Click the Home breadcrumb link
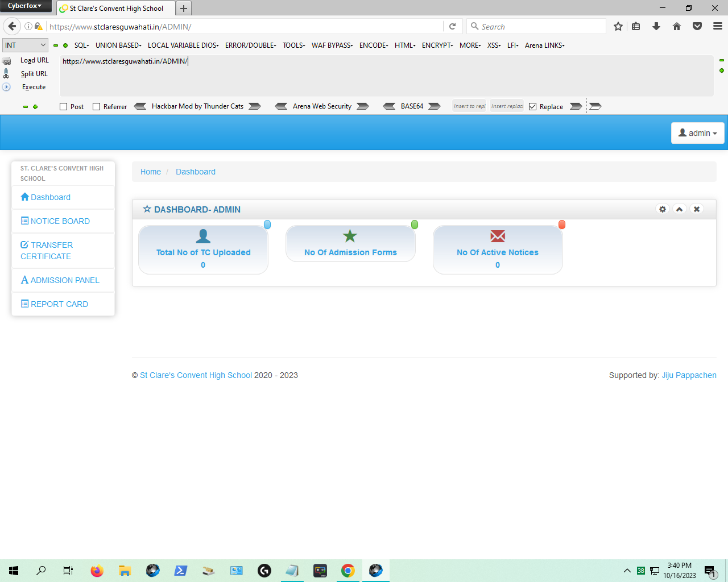This screenshot has width=728, height=582. tap(151, 172)
